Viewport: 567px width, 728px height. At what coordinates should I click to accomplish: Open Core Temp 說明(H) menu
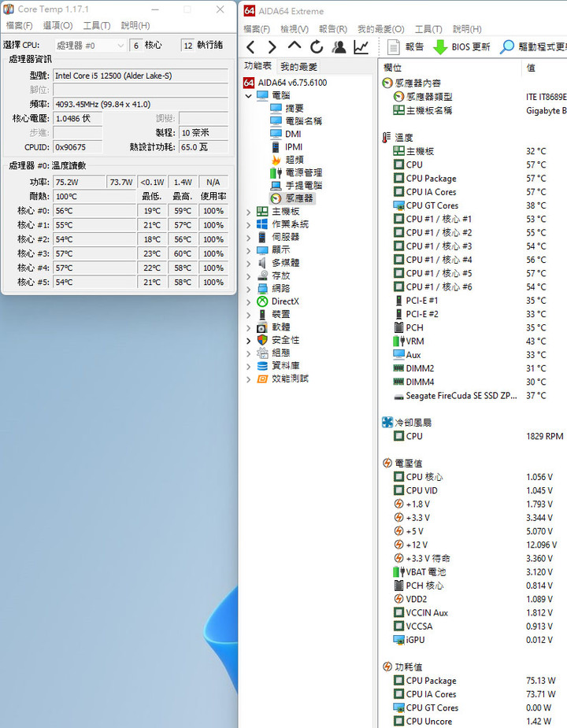(x=135, y=25)
